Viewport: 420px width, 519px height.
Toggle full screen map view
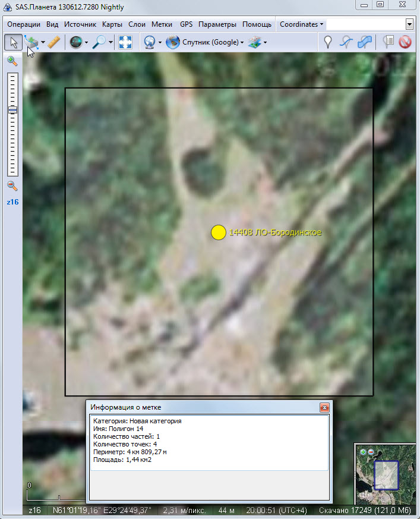click(125, 42)
